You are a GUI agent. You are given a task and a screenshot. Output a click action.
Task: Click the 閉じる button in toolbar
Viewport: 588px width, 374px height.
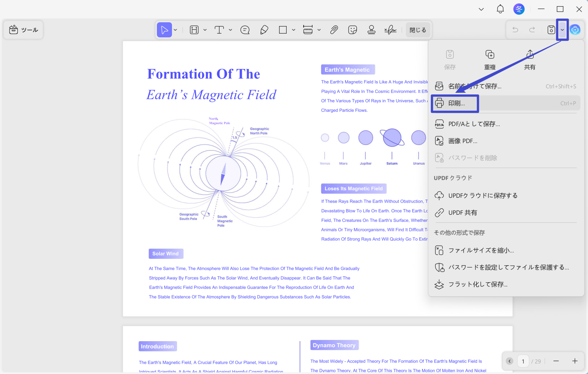(x=418, y=30)
